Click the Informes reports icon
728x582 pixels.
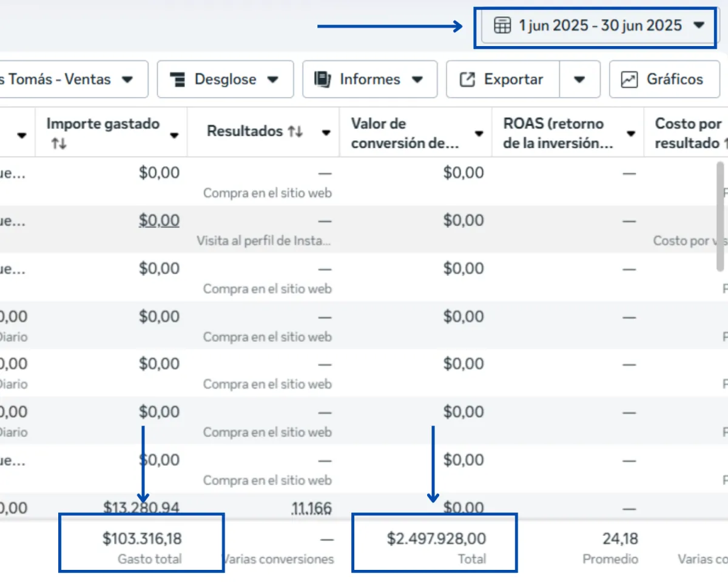click(x=322, y=79)
